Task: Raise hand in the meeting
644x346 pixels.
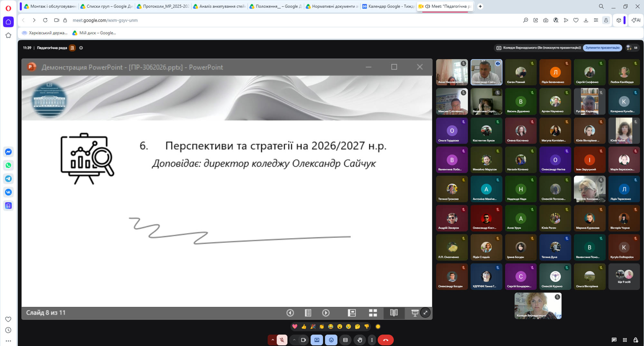Action: point(360,340)
